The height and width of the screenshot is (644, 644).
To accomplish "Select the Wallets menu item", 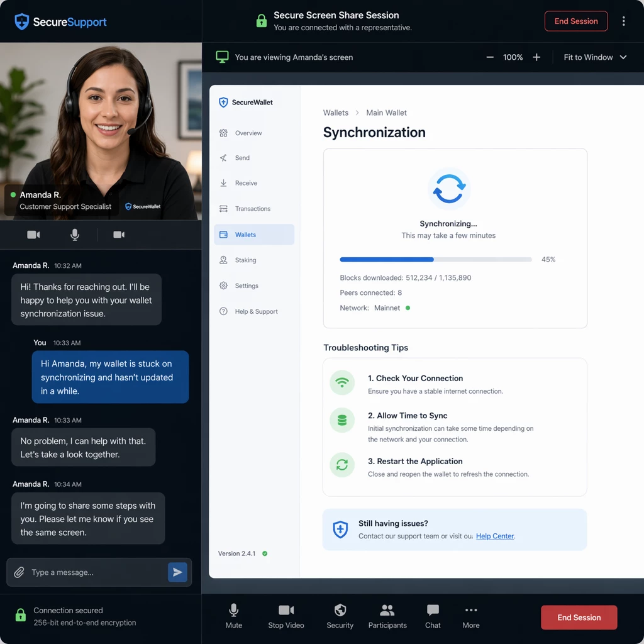I will (254, 235).
